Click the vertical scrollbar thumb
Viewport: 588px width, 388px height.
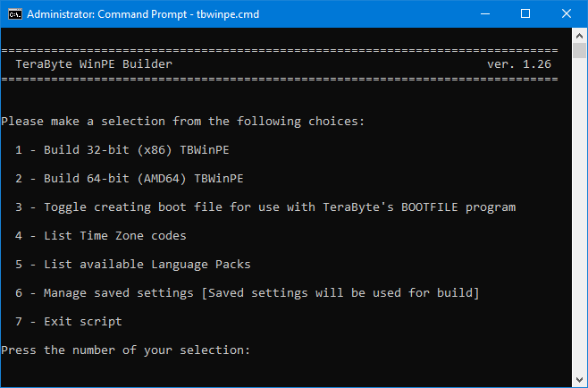(x=579, y=51)
